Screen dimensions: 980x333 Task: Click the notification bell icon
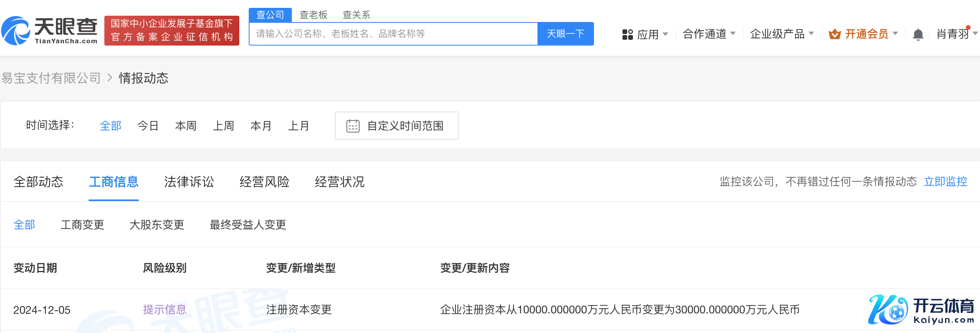pyautogui.click(x=918, y=35)
